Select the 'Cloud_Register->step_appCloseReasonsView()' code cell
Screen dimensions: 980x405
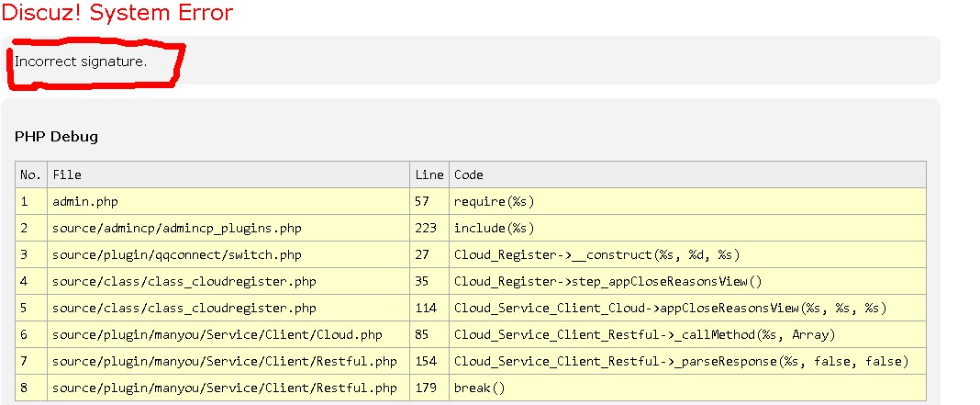(687, 281)
